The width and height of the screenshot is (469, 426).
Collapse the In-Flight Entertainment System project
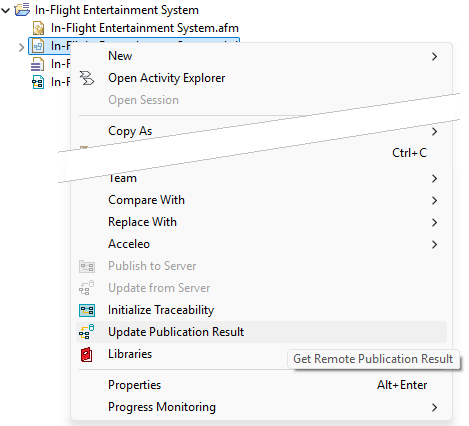6,10
